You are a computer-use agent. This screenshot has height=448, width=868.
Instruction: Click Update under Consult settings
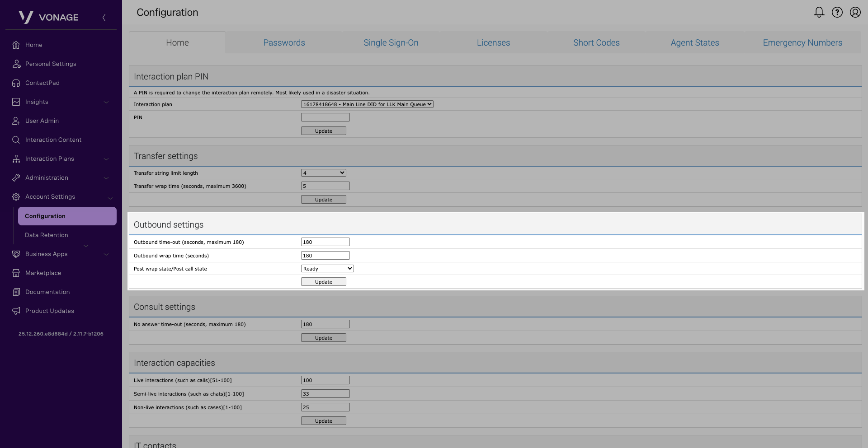323,338
